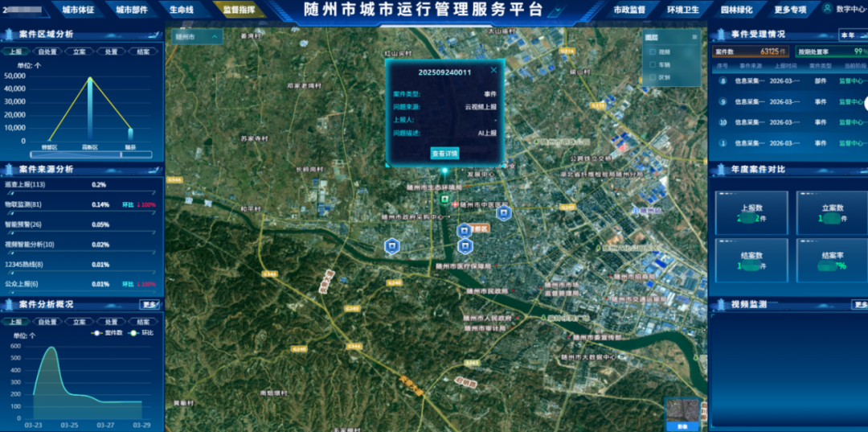Click 更多 in 视频监测 header

[860, 304]
